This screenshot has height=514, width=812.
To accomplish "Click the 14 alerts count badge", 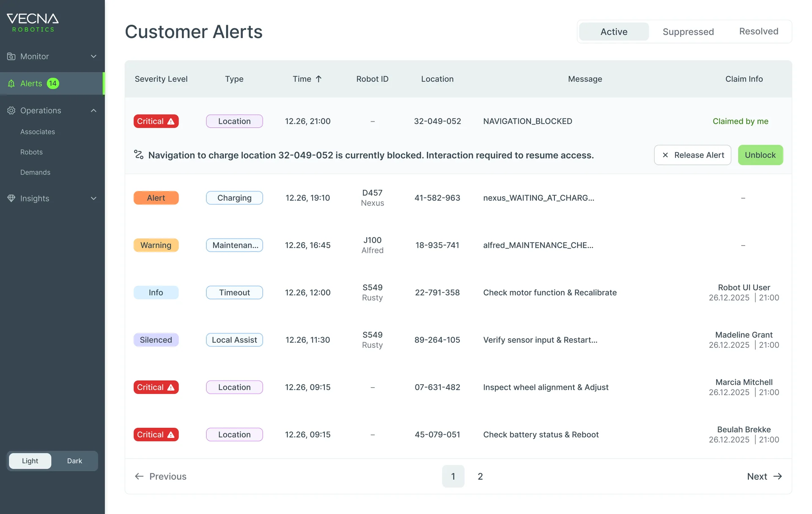I will point(53,83).
